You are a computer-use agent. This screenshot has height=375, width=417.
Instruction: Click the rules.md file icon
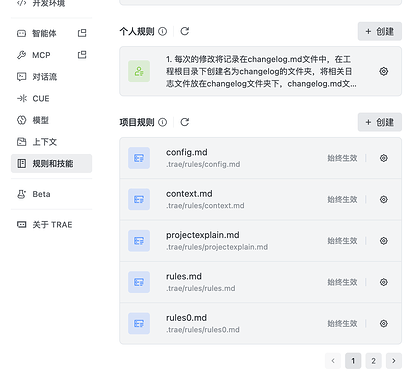click(139, 282)
